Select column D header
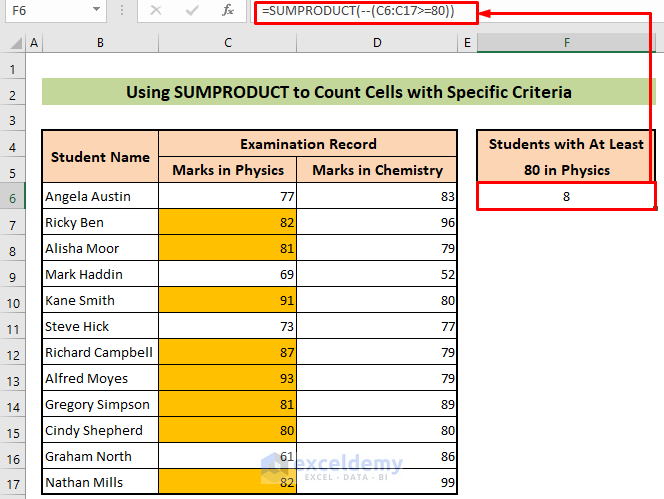 coord(377,43)
